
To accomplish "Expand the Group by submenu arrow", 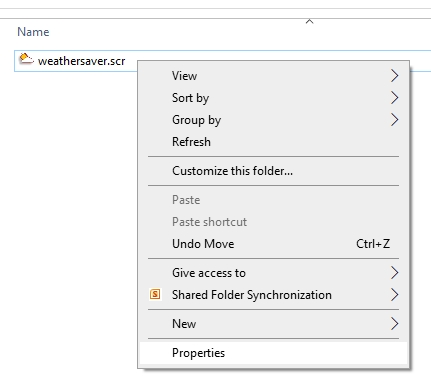I will pos(395,120).
